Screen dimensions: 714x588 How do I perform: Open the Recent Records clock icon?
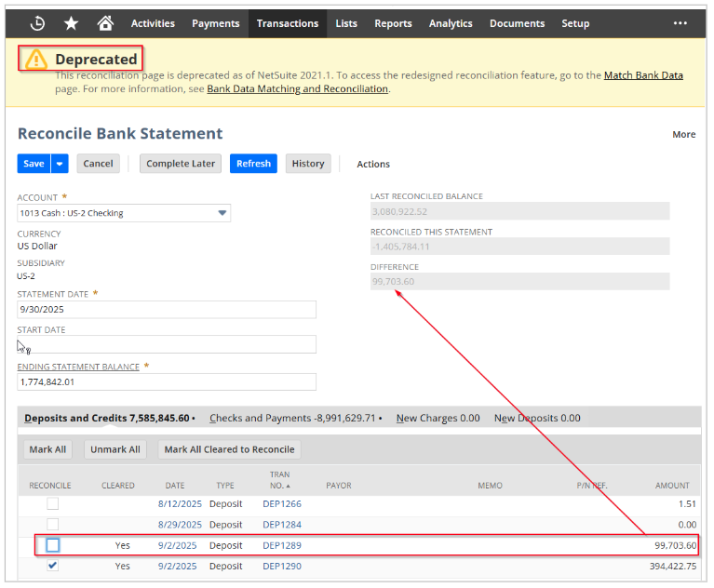click(x=37, y=23)
